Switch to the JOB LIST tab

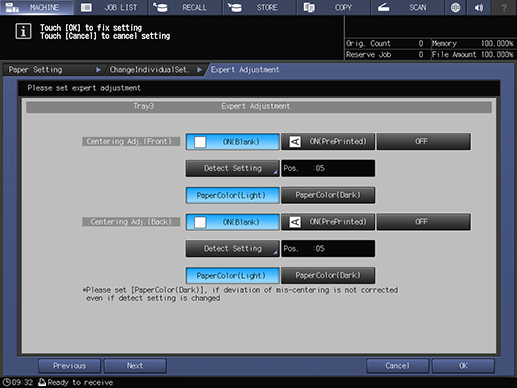(111, 7)
